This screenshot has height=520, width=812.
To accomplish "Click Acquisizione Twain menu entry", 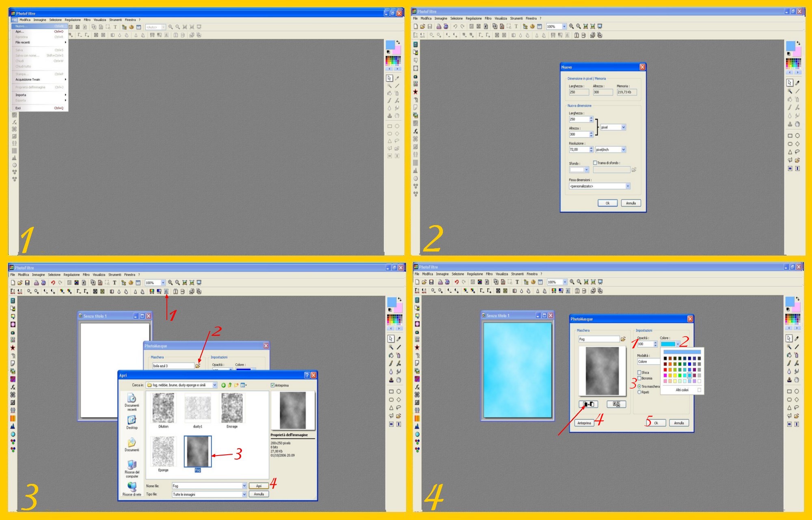I will (28, 80).
